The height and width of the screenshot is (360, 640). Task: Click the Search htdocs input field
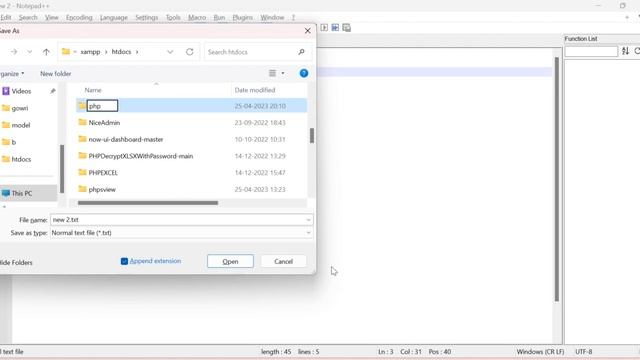click(252, 52)
